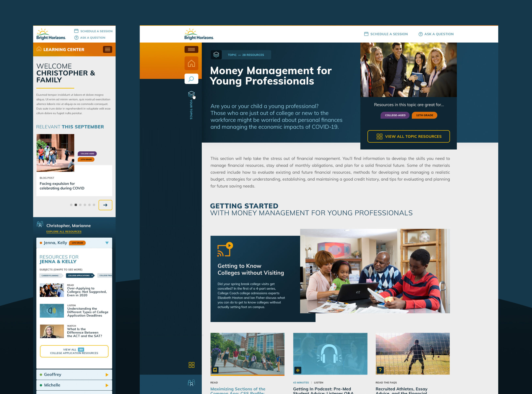Open search via the magnifier icon in sidebar
532x394 pixels.
coord(191,79)
